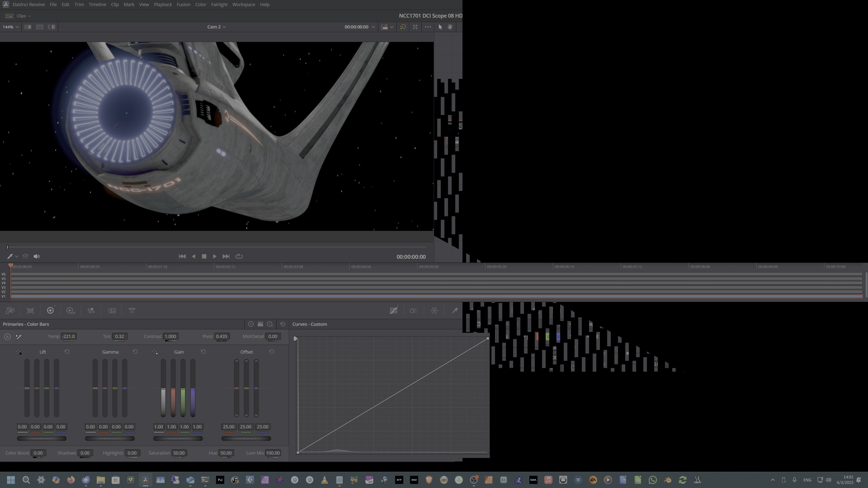Pick white point next to Gain
The width and height of the screenshot is (868, 488).
point(155,352)
